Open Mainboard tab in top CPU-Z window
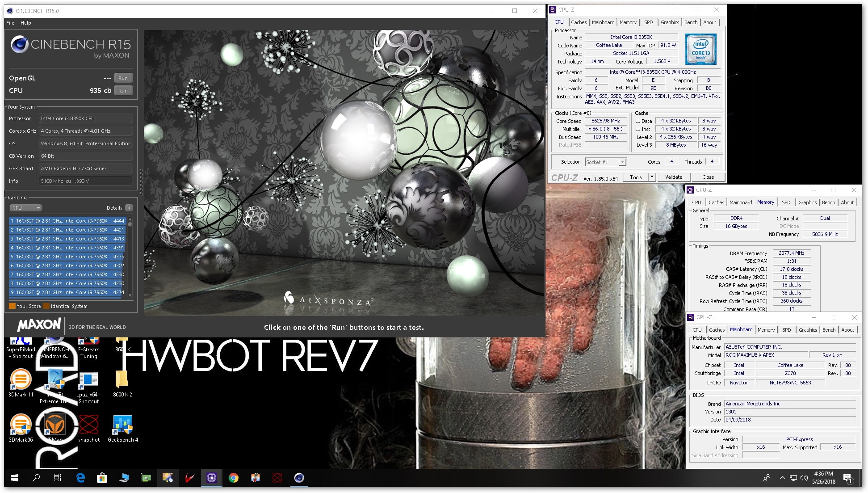Image resolution: width=868 pixels, height=493 pixels. pyautogui.click(x=603, y=22)
